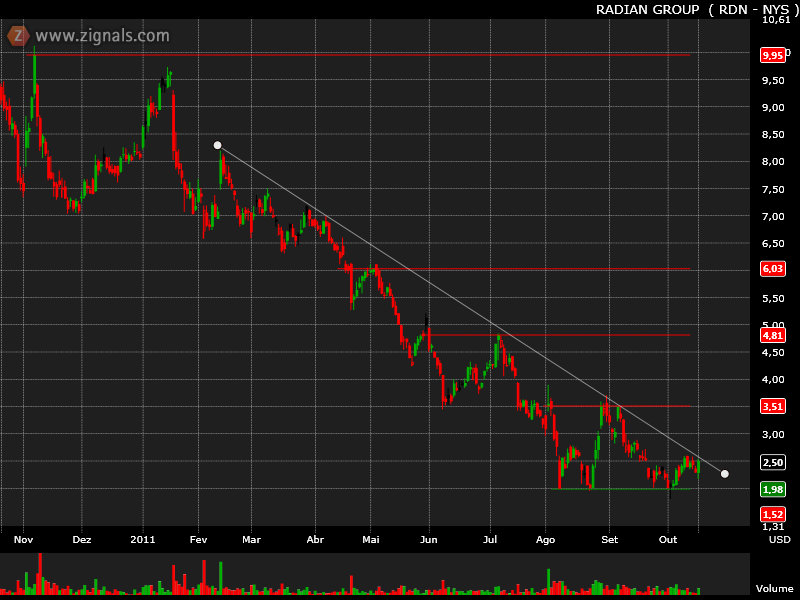Click the Volume panel label

(774, 588)
